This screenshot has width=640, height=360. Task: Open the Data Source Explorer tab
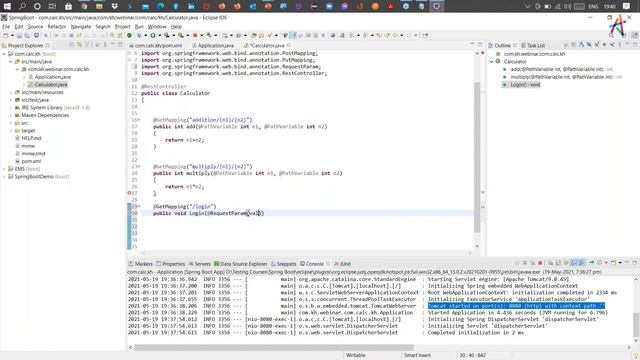point(240,264)
